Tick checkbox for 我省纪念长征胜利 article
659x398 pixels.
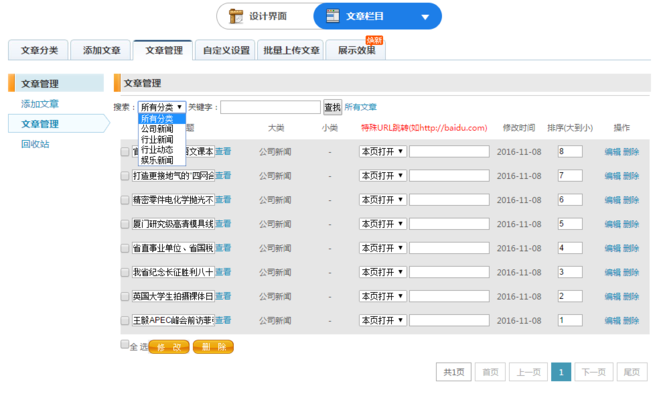click(125, 272)
